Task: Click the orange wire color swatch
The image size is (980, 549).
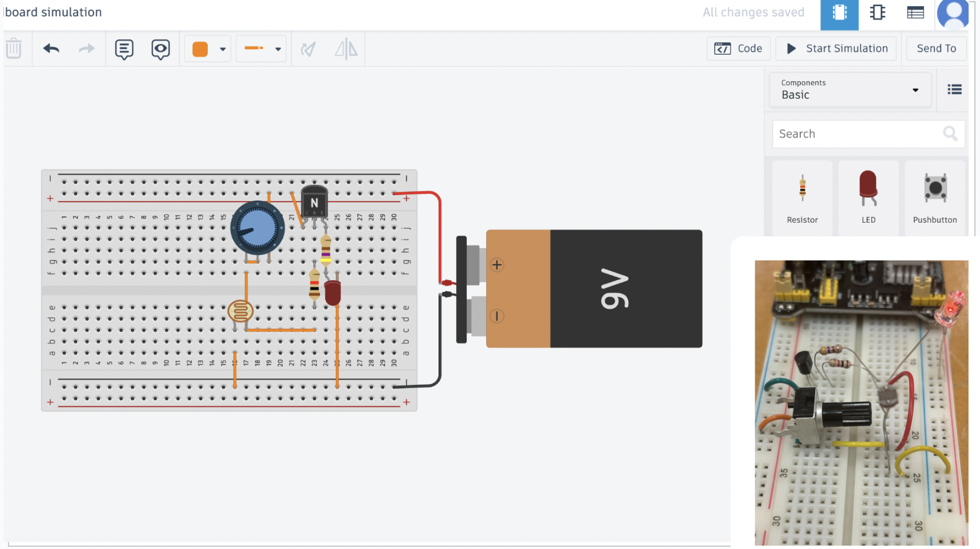Action: pyautogui.click(x=199, y=48)
